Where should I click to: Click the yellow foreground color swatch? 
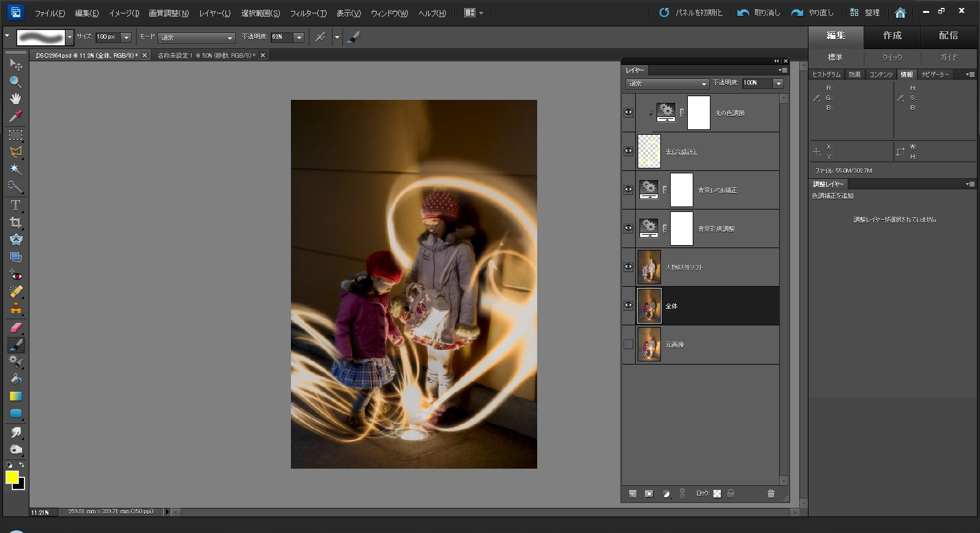pyautogui.click(x=12, y=477)
